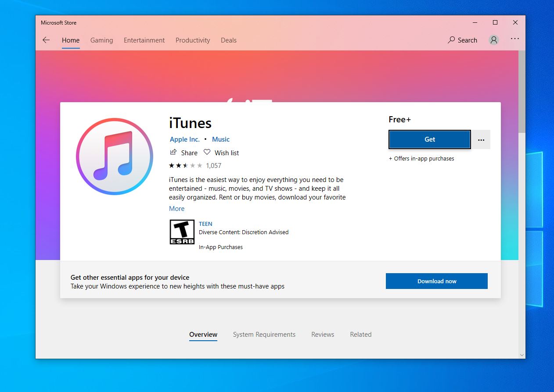Screen dimensions: 554x392
Task: Minimize the Microsoft Store window
Action: click(x=475, y=22)
